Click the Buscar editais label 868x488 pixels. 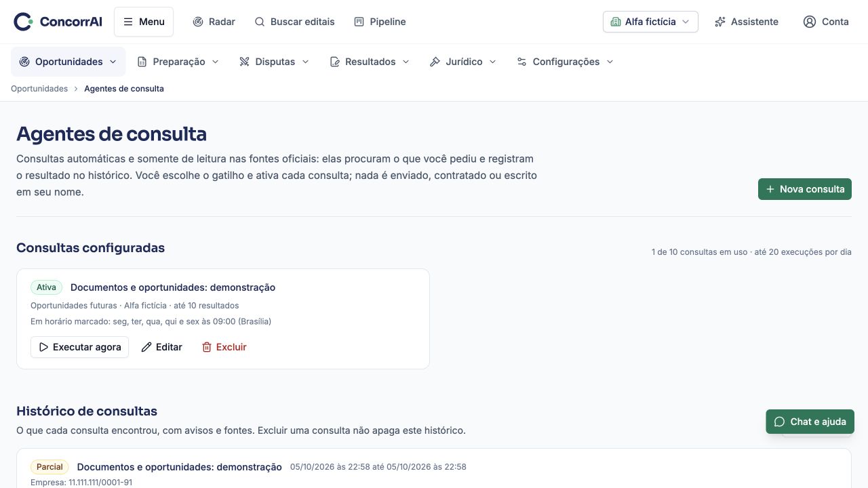(x=302, y=22)
